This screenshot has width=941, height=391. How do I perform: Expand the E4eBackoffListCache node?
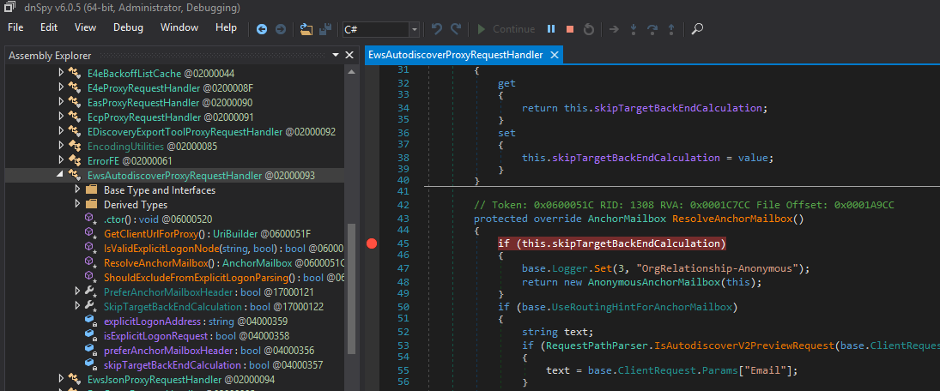click(61, 73)
